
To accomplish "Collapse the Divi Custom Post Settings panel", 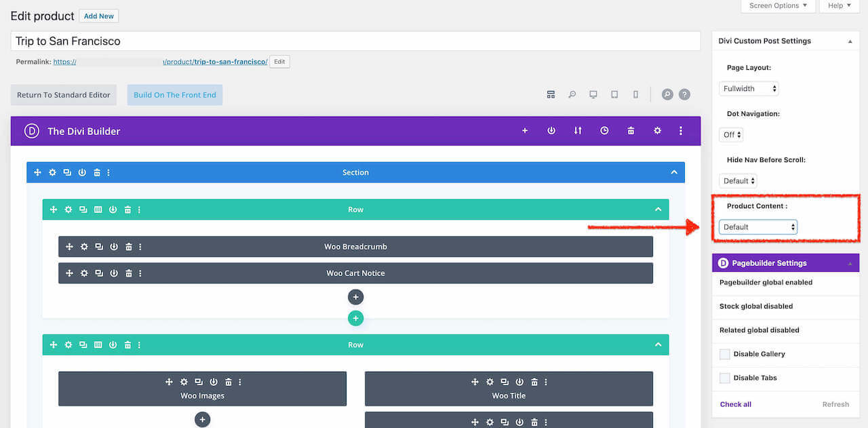I will point(850,41).
